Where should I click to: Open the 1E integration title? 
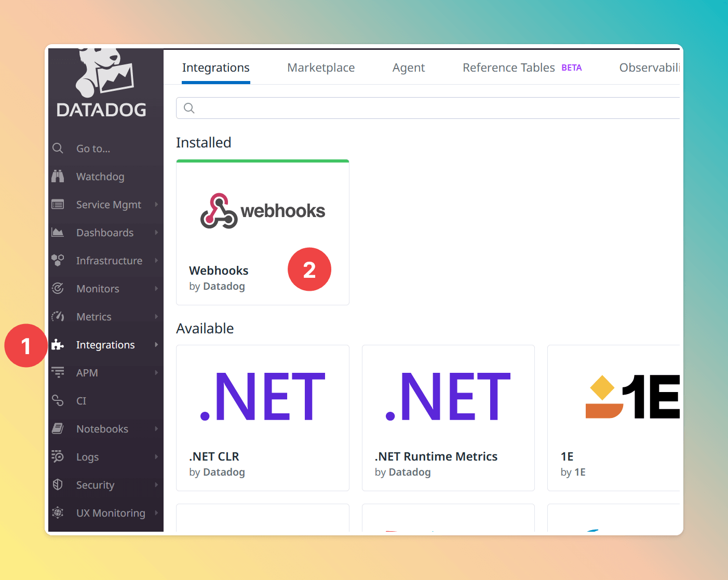click(567, 456)
